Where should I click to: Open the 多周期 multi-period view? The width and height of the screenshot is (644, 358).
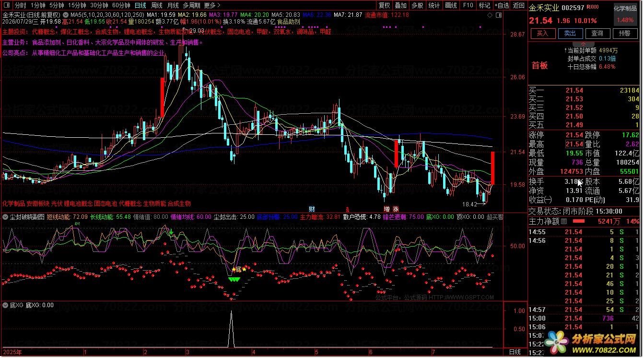tap(191, 5)
